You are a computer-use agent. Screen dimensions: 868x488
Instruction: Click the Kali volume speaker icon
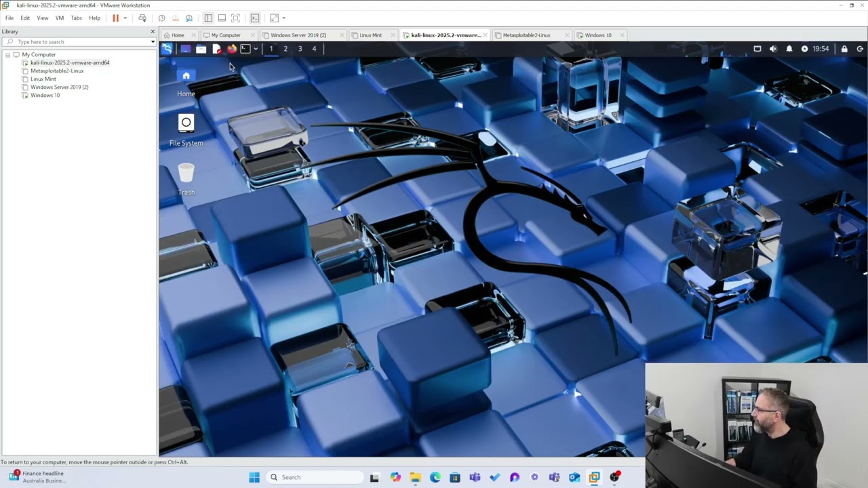[x=773, y=49]
